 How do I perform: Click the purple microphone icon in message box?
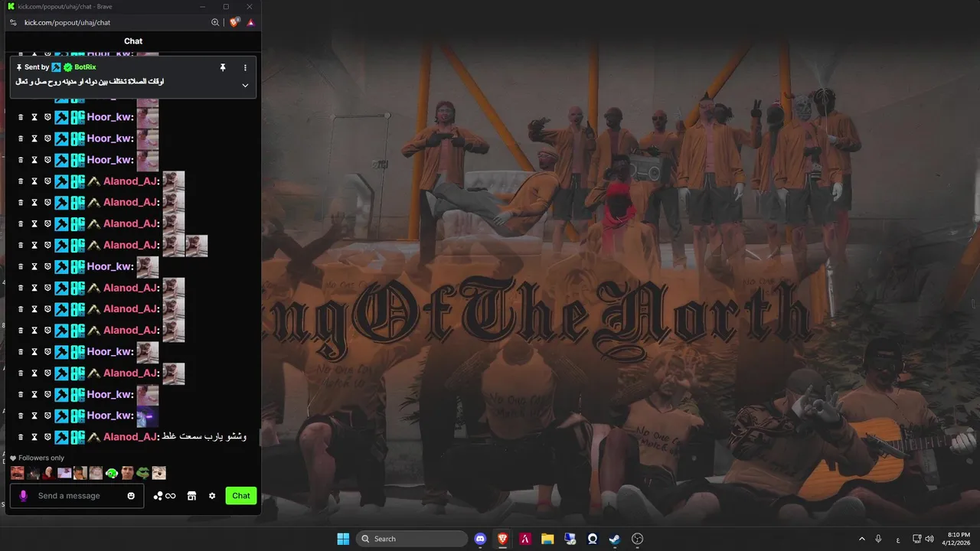[23, 496]
